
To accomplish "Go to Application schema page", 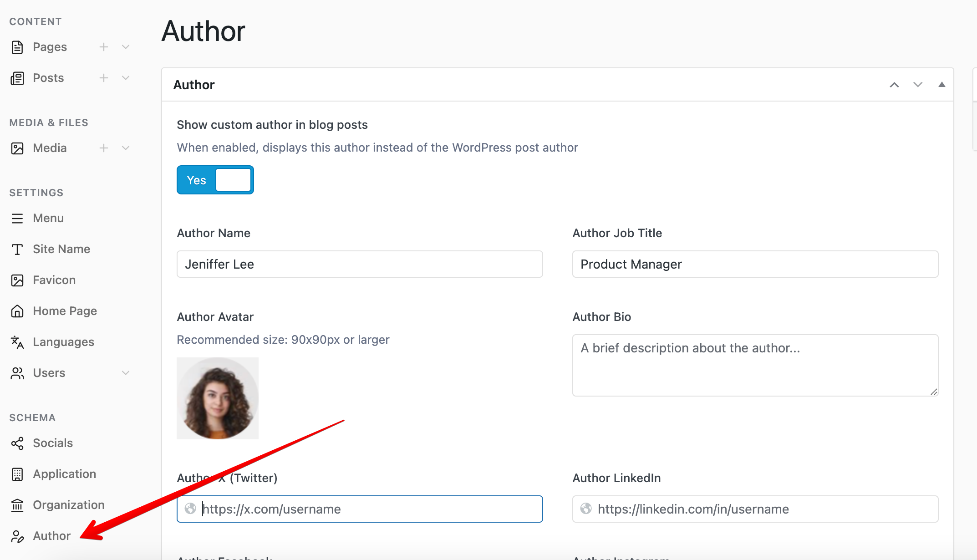I will pyautogui.click(x=64, y=474).
